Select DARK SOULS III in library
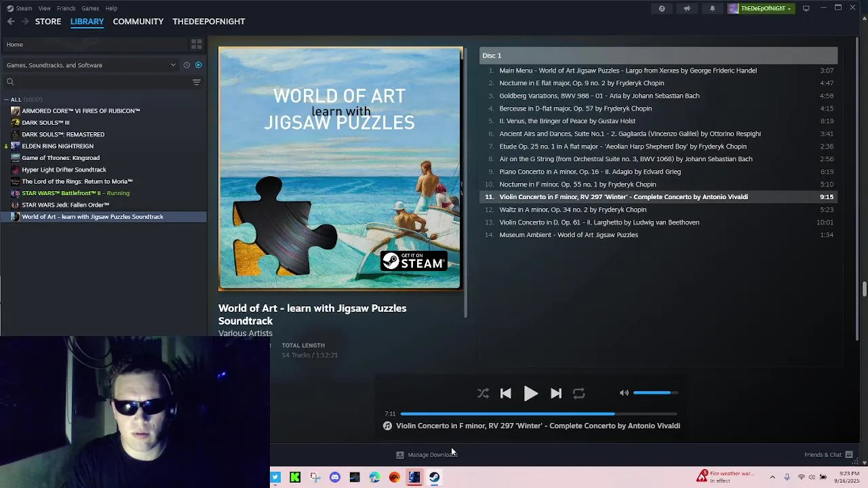 click(x=45, y=123)
